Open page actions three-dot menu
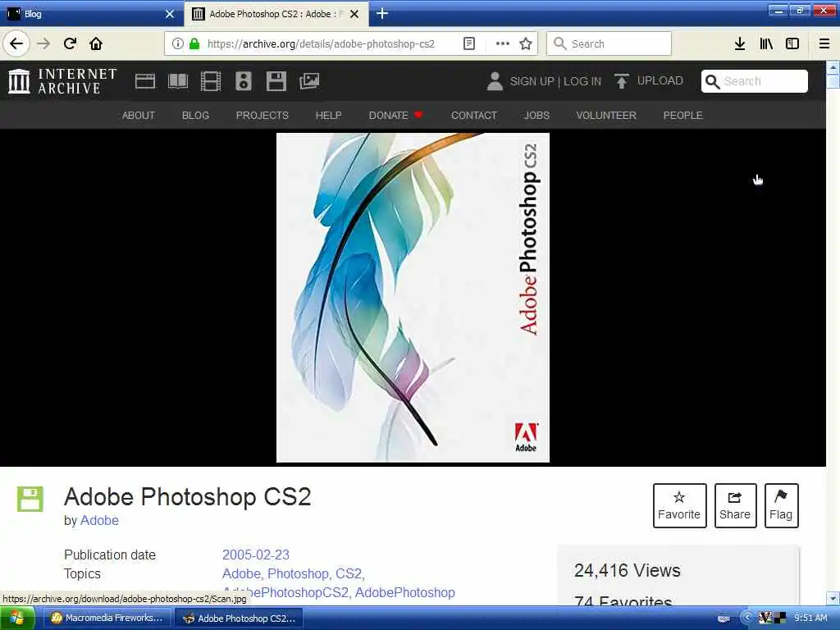This screenshot has height=630, width=840. click(503, 43)
